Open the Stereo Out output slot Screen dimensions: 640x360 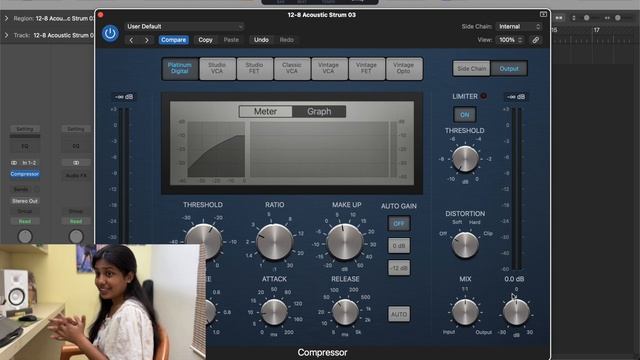tap(25, 201)
